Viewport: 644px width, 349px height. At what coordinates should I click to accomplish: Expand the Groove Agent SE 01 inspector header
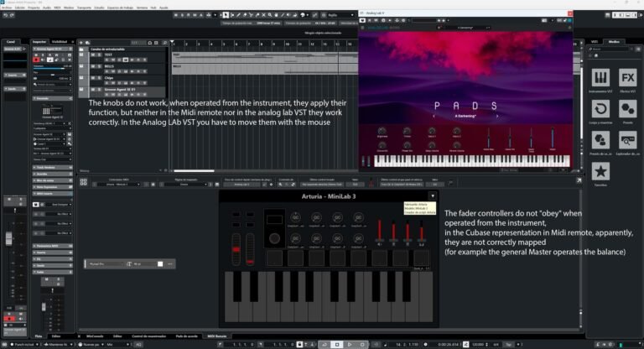click(52, 49)
